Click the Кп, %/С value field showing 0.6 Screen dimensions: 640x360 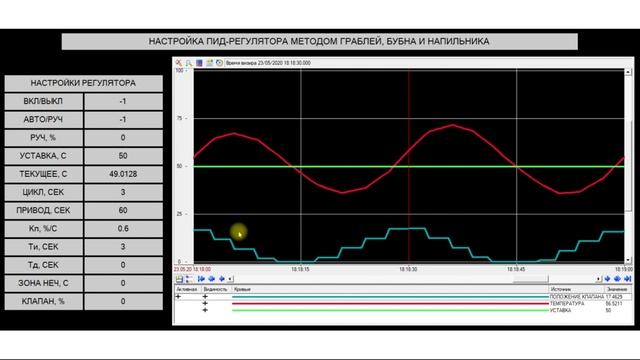click(123, 229)
